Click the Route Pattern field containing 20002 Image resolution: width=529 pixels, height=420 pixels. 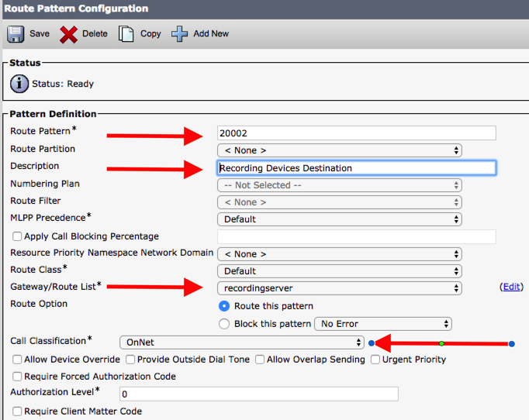pos(356,133)
